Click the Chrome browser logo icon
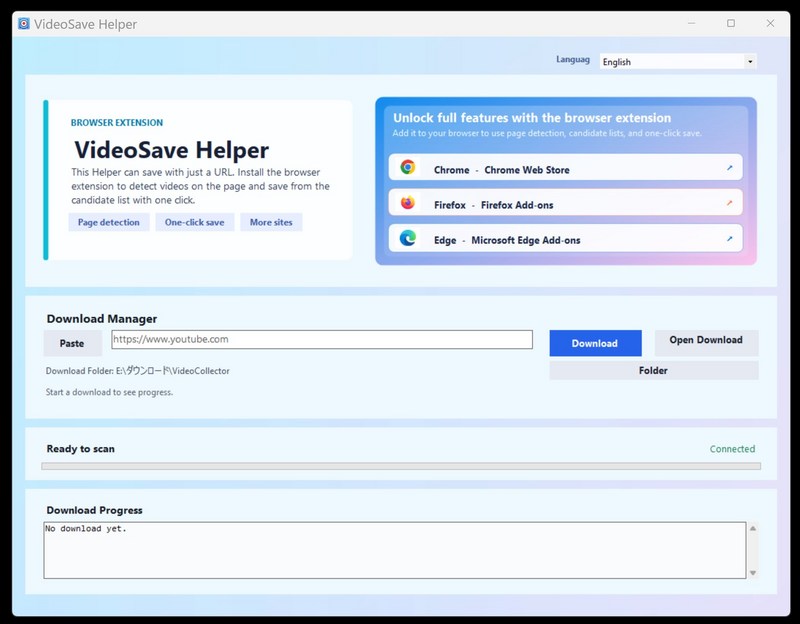Viewport: 800px width, 624px height. (x=408, y=167)
